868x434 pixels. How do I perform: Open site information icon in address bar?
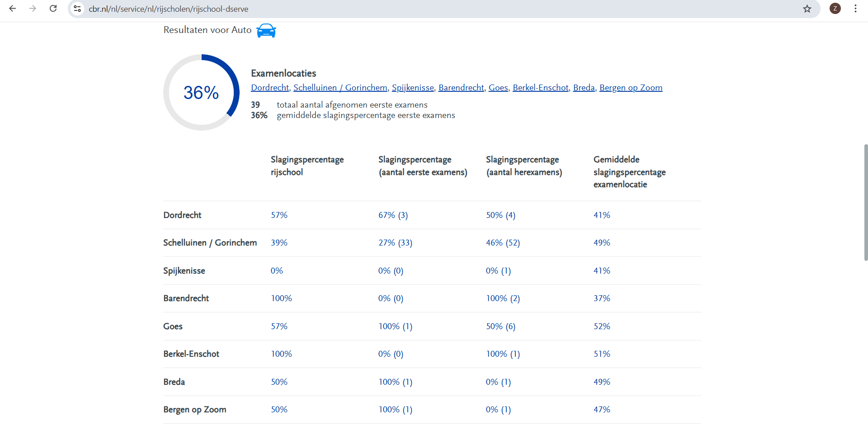(77, 9)
